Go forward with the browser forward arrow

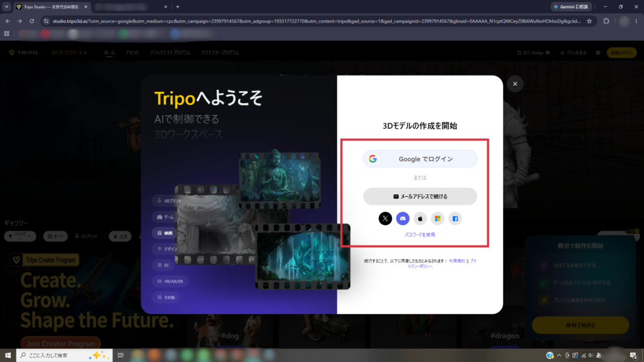[19, 21]
